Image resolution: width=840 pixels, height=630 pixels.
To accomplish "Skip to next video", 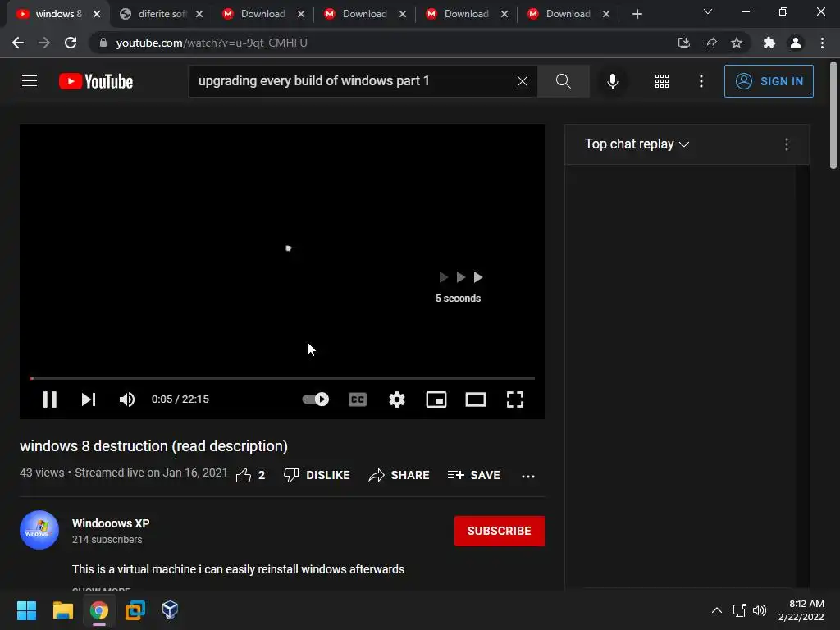I will [89, 399].
